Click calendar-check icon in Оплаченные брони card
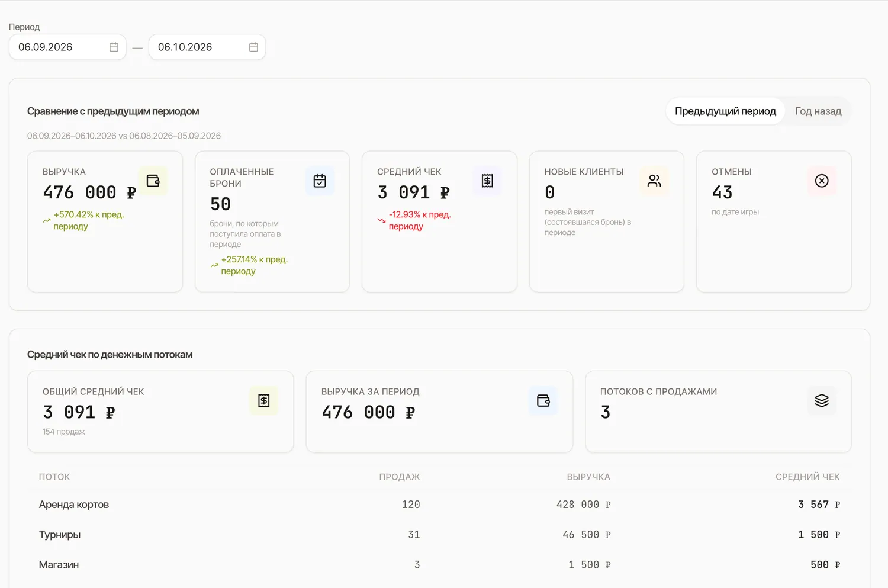The height and width of the screenshot is (588, 888). click(x=320, y=181)
